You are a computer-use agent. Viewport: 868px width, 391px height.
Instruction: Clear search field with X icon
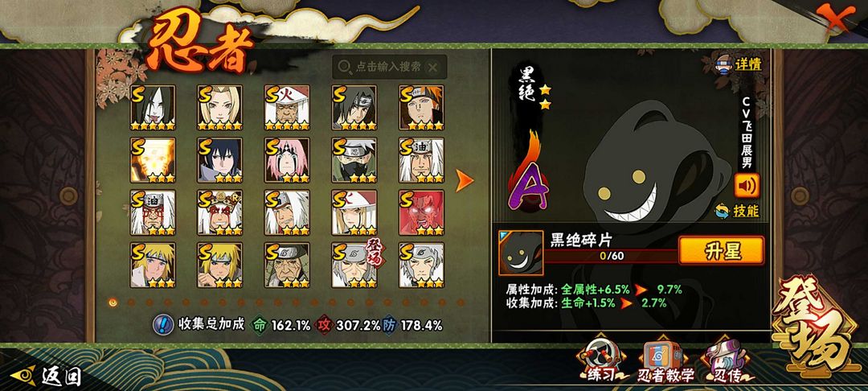point(433,68)
